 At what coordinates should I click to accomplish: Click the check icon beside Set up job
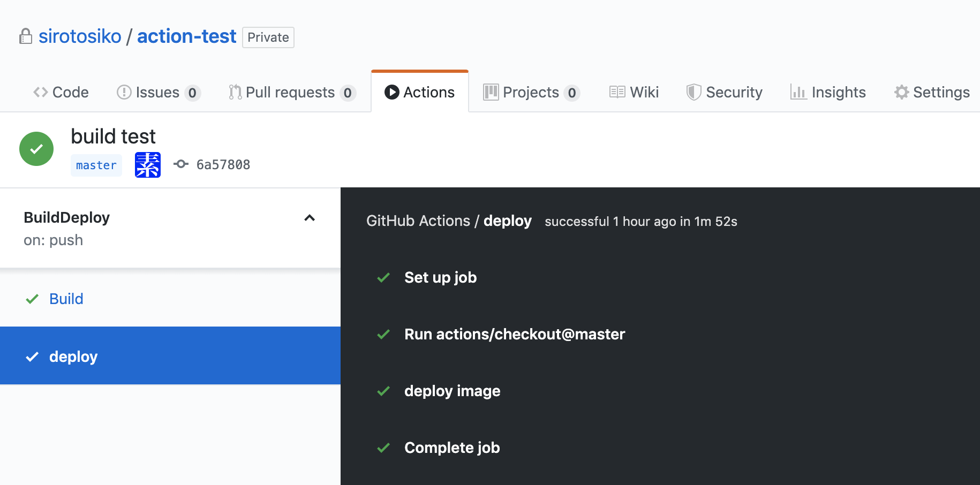[x=383, y=277]
